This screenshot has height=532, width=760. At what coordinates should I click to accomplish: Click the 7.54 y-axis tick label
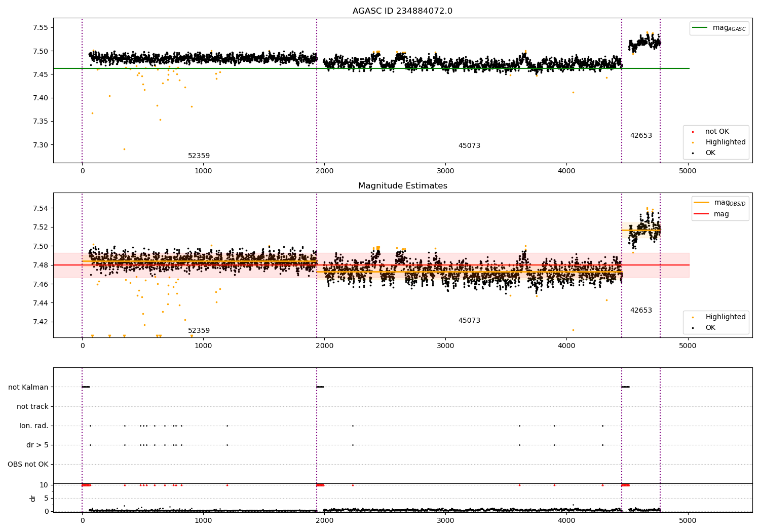click(41, 208)
